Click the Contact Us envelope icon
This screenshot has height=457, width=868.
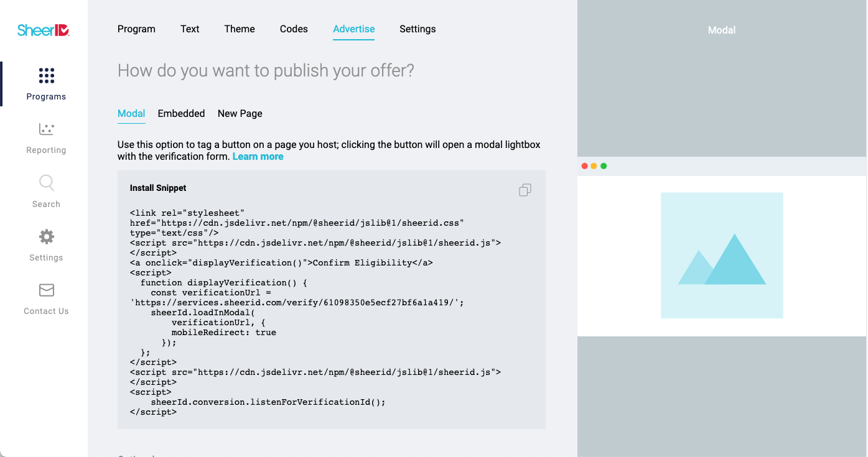tap(47, 290)
